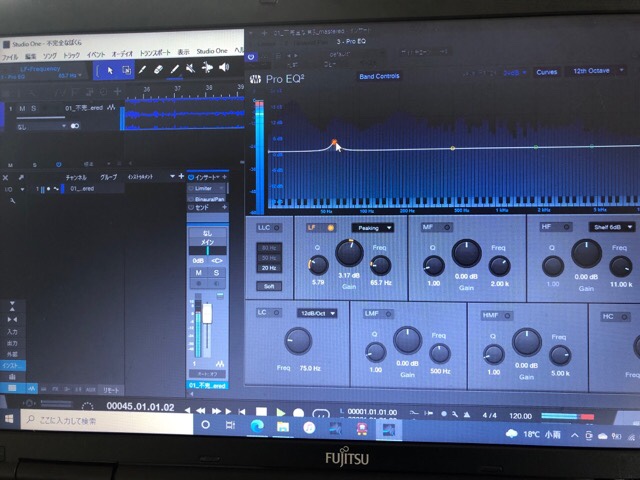640x480 pixels.
Task: Click the add track plus icon
Action: coord(117,91)
